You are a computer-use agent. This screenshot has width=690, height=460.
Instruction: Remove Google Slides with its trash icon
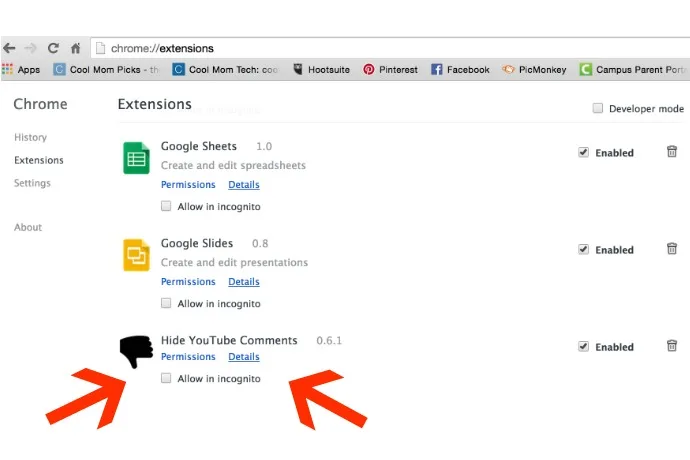point(672,248)
